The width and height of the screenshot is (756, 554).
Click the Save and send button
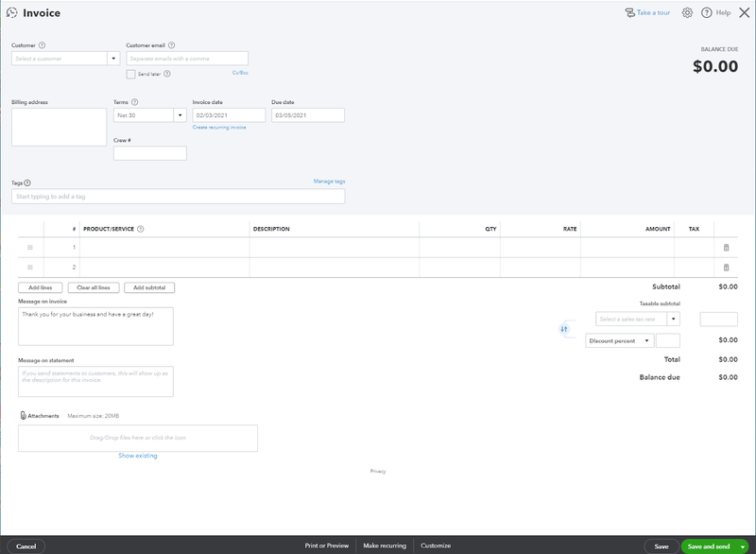coord(709,546)
